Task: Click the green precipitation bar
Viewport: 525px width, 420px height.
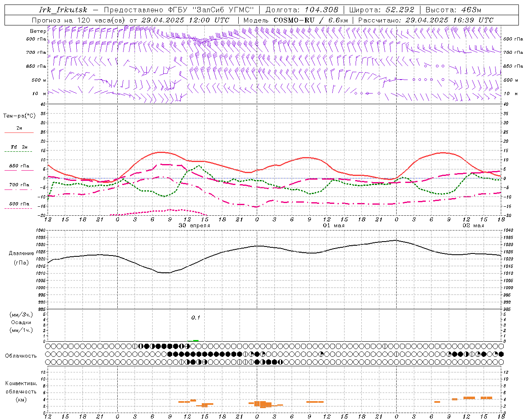Action: 196,340
